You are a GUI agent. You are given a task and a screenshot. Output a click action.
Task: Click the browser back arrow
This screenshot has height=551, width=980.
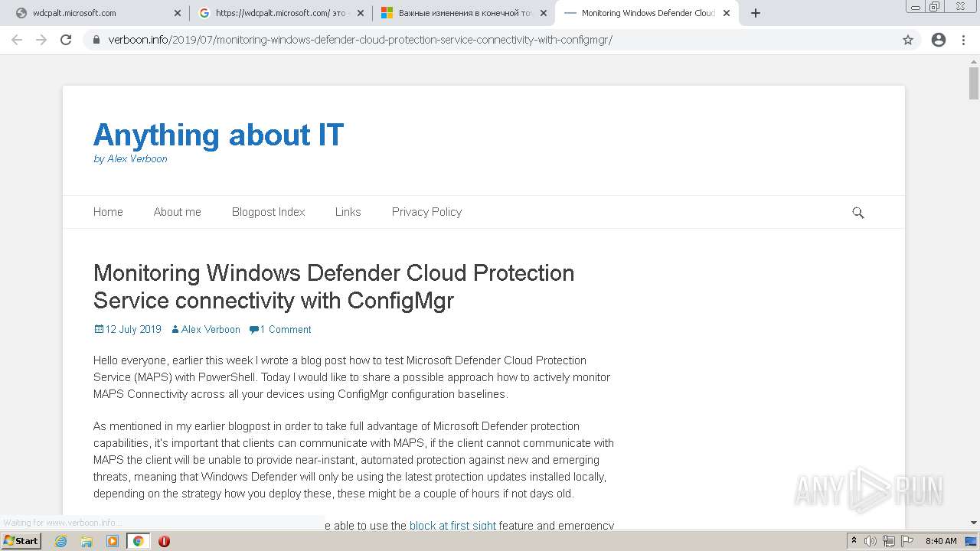pos(17,40)
